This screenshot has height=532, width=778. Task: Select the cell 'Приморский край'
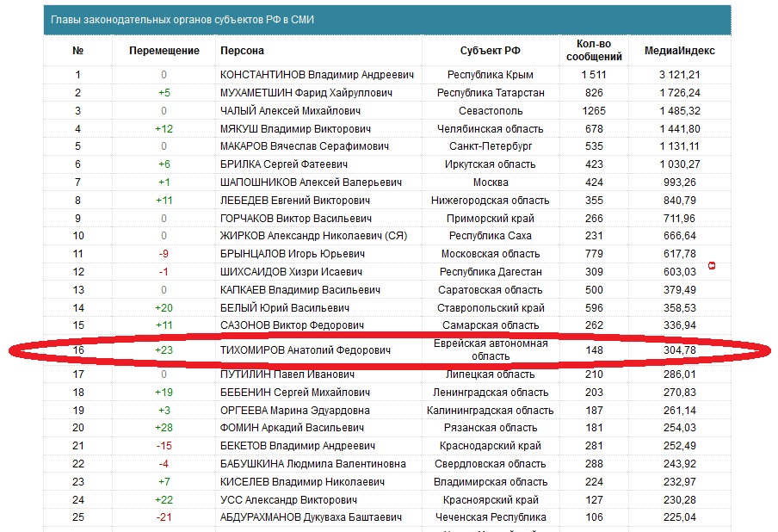pos(491,219)
